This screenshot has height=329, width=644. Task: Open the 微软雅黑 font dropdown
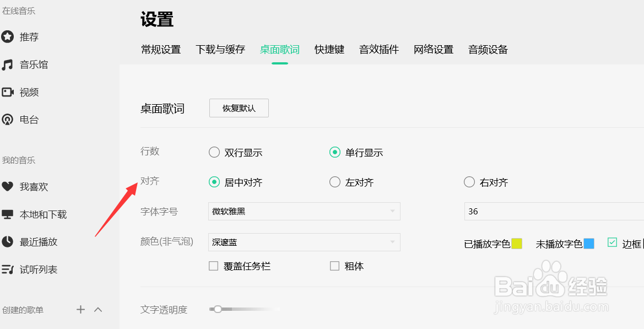[x=304, y=211]
